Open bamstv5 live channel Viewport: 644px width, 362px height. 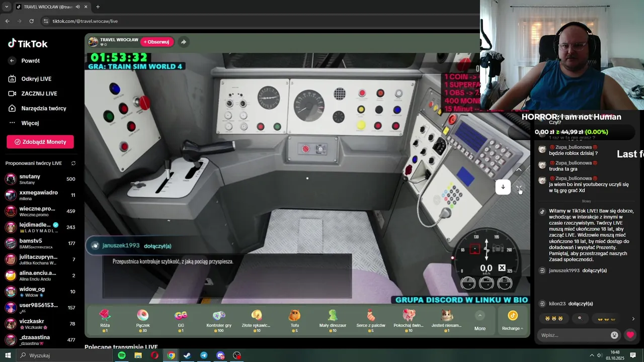coord(40,243)
